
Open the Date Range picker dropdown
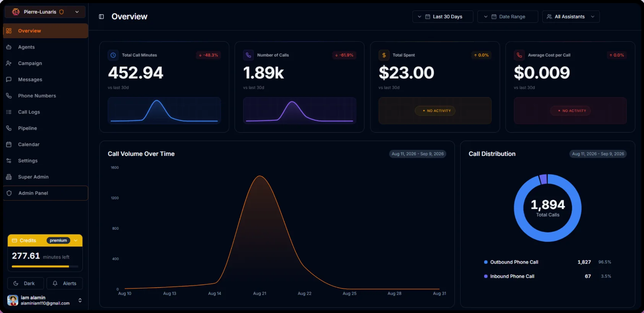(x=508, y=17)
